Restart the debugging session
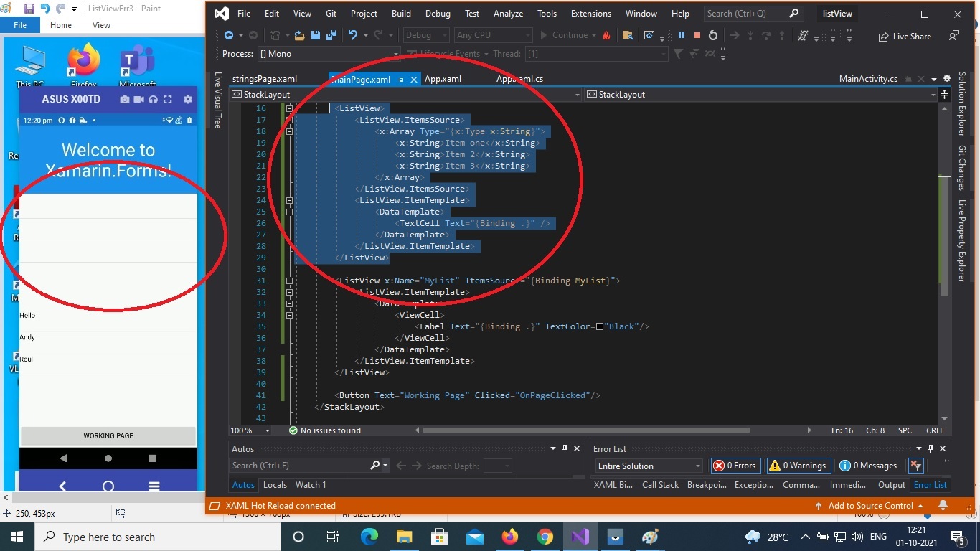 (x=712, y=35)
